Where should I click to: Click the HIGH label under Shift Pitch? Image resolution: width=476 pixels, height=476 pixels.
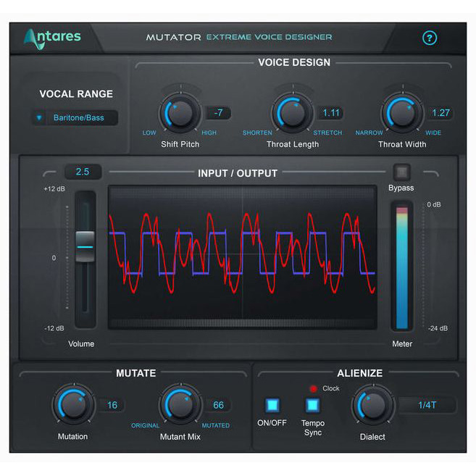point(209,133)
